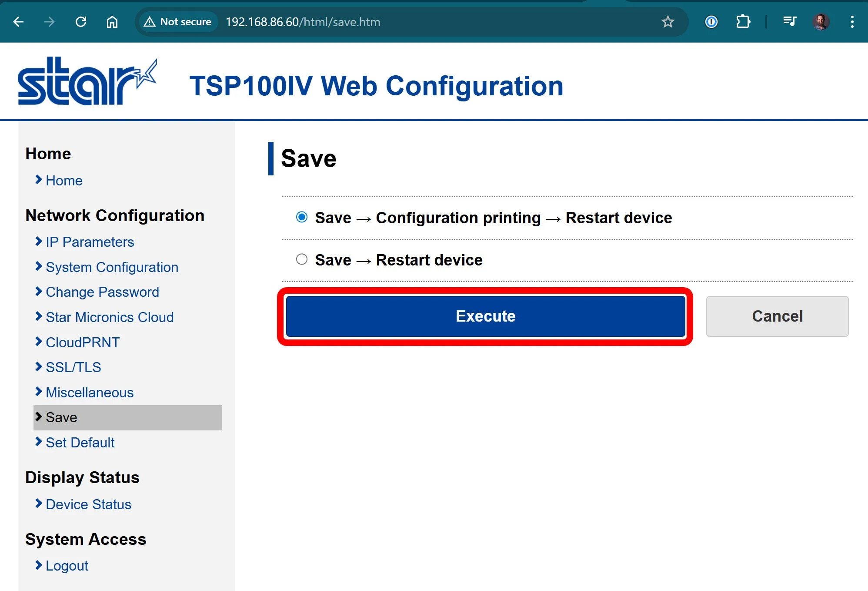Screen dimensions: 868x591
Task: Reload the current page
Action: click(81, 22)
